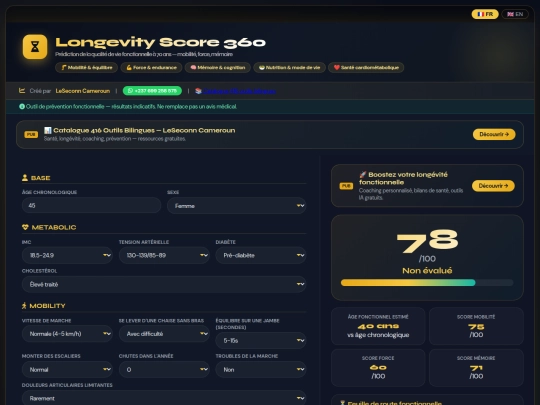Viewport: 540px width, 405px height.
Task: Click the hourglass app logo icon
Action: (35, 46)
